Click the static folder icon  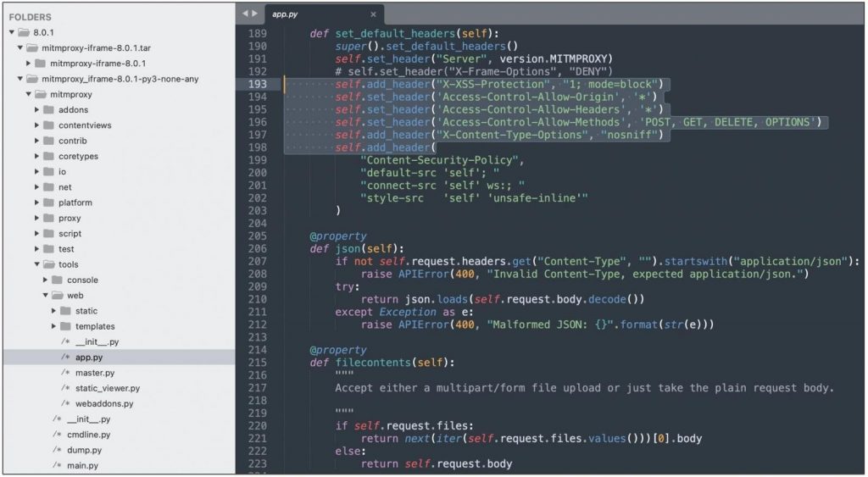tap(65, 311)
